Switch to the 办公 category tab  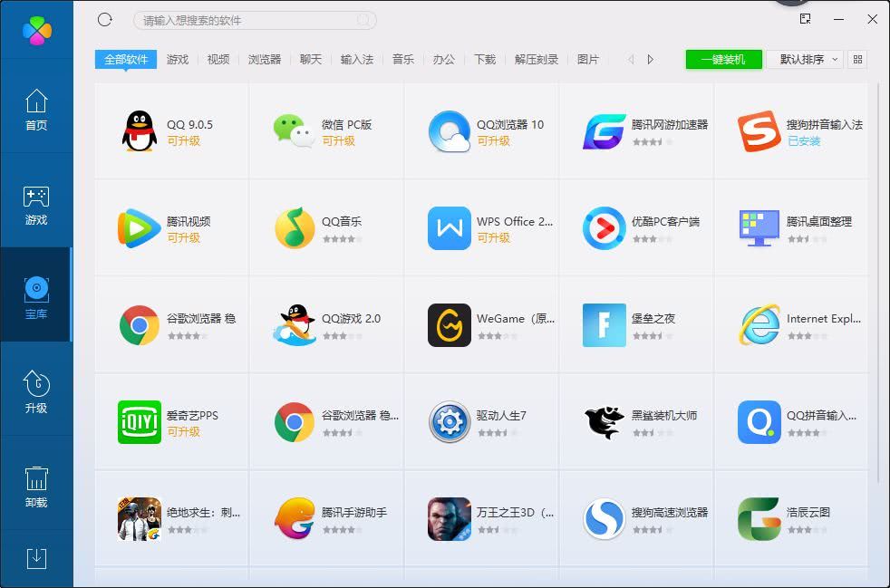[444, 59]
